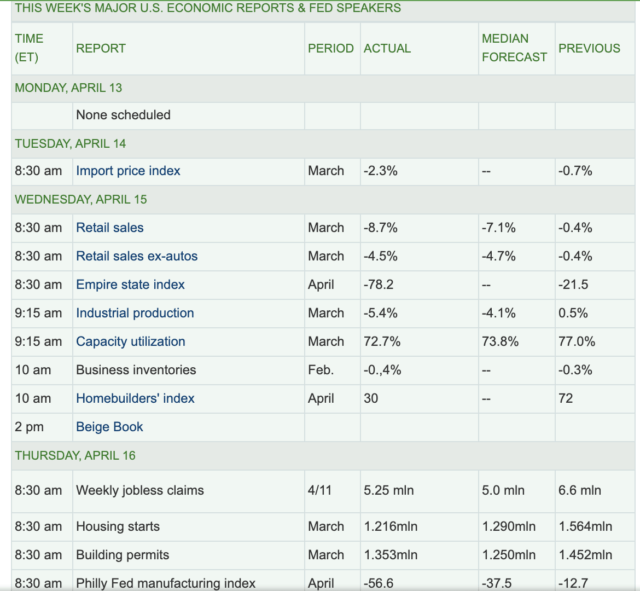The width and height of the screenshot is (640, 591).
Task: Click the Empire state index actual value -78.2
Action: pyautogui.click(x=380, y=285)
